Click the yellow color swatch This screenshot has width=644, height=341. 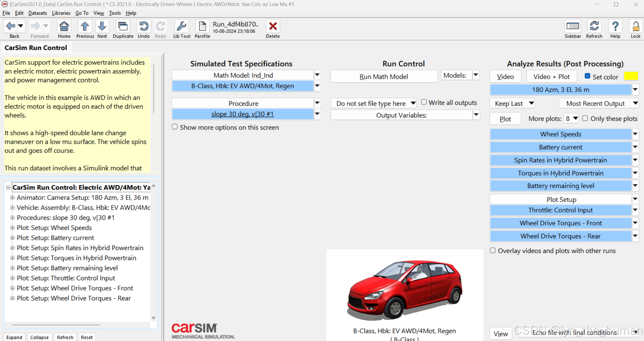[631, 76]
